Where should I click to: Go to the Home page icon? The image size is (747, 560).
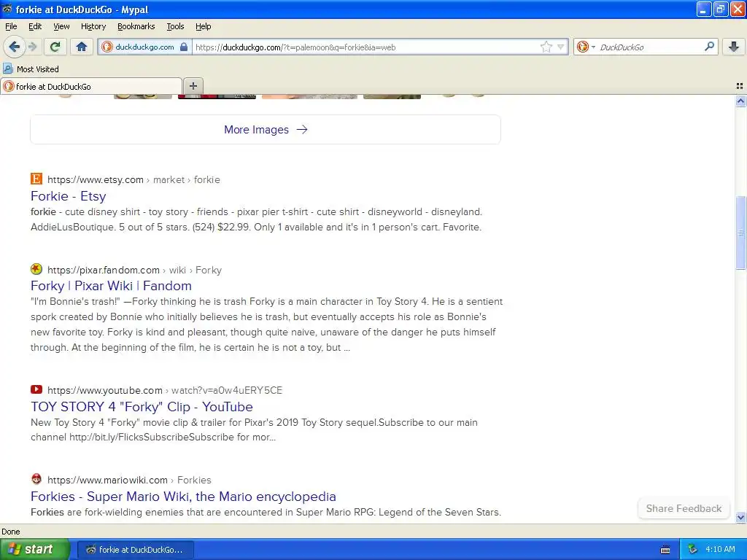pos(82,47)
